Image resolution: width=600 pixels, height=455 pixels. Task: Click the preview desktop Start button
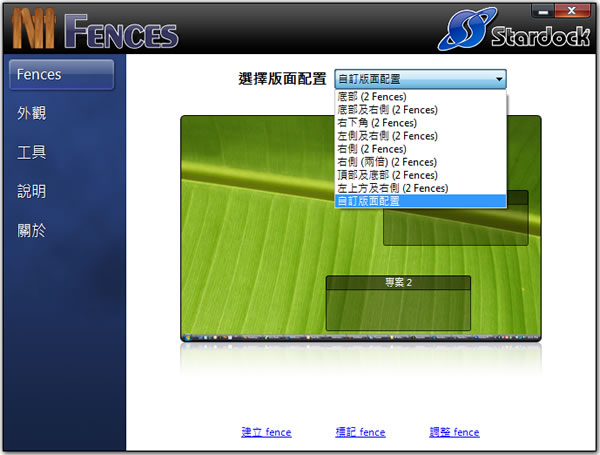tap(187, 338)
